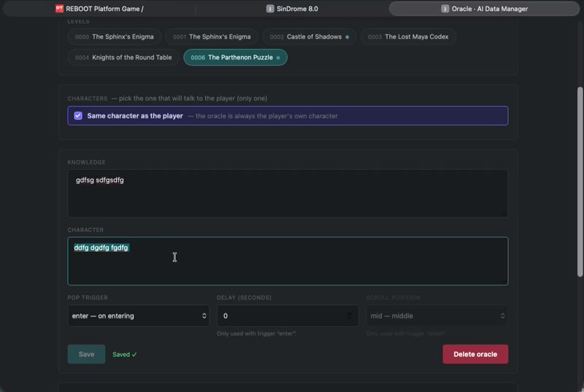The width and height of the screenshot is (584, 392).
Task: Click the DELAY (SECONDS) label
Action: (244, 297)
